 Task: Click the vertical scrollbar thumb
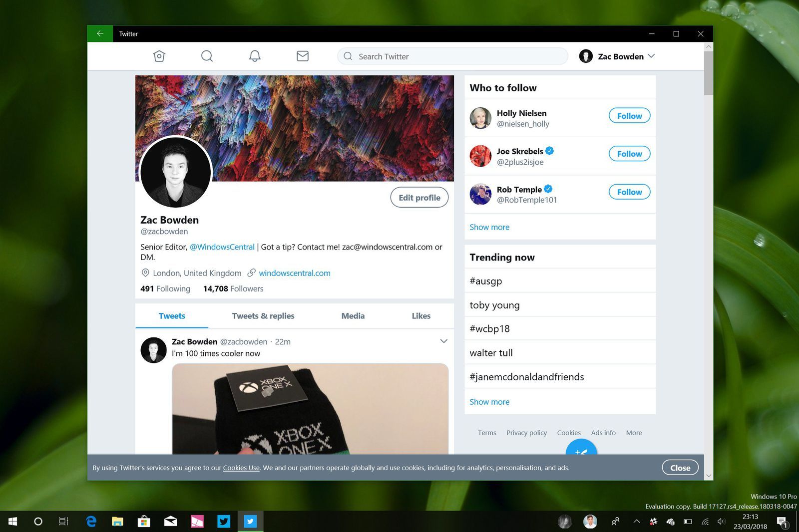(x=708, y=72)
